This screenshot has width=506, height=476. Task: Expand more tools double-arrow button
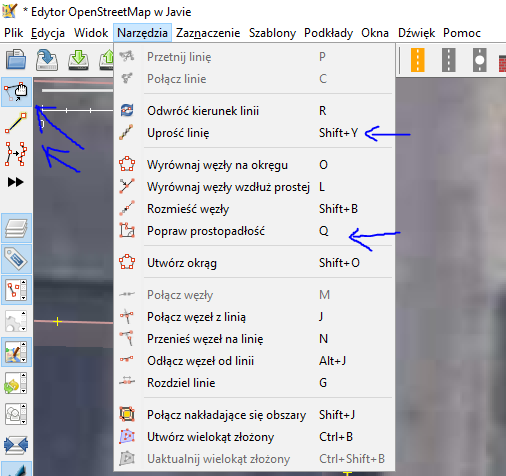point(16,182)
